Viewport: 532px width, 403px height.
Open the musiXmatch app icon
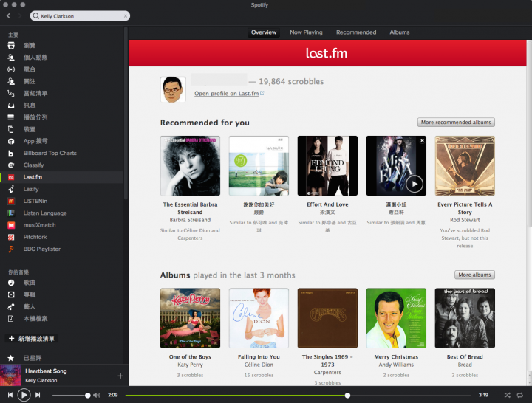pos(11,225)
